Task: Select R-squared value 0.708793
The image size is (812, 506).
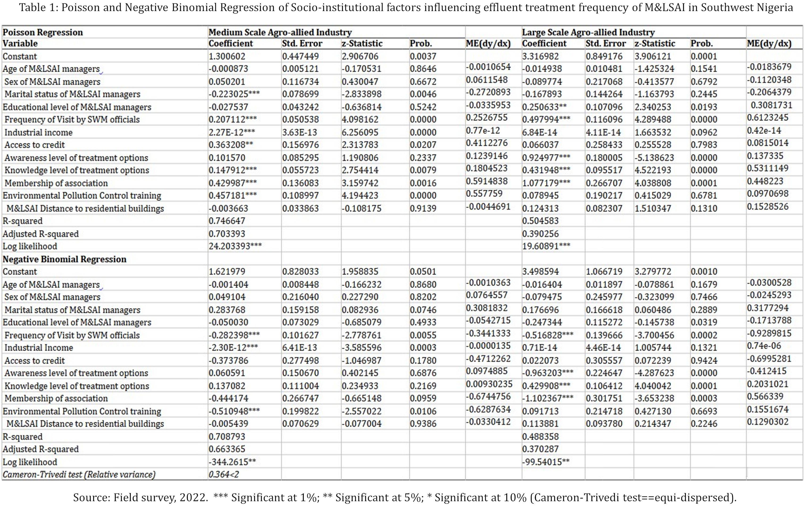Action: (x=227, y=437)
